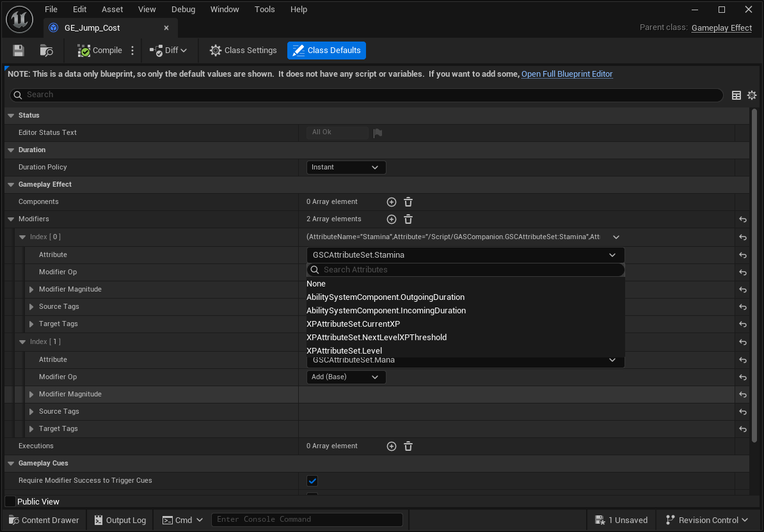
Task: Uncheck Require Modifier Success to Trigger Cues
Action: [x=312, y=481]
